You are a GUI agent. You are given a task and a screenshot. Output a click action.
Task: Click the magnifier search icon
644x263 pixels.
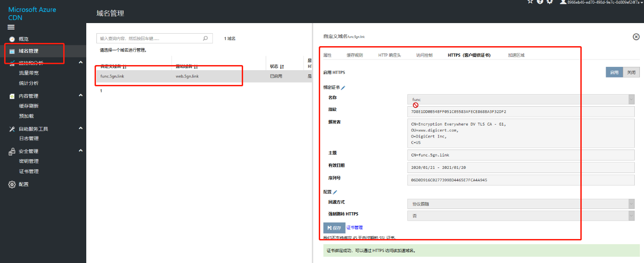[206, 39]
